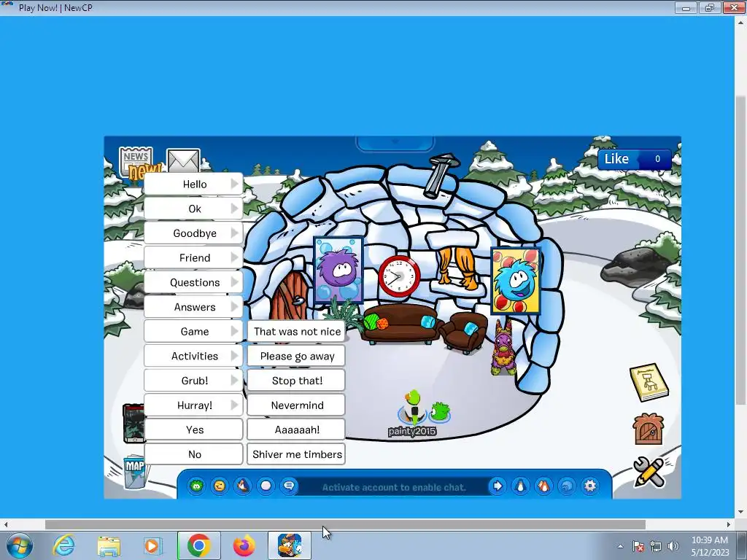Choose 'Aaaaaah!' phrase
This screenshot has width=747, height=560.
click(x=296, y=429)
